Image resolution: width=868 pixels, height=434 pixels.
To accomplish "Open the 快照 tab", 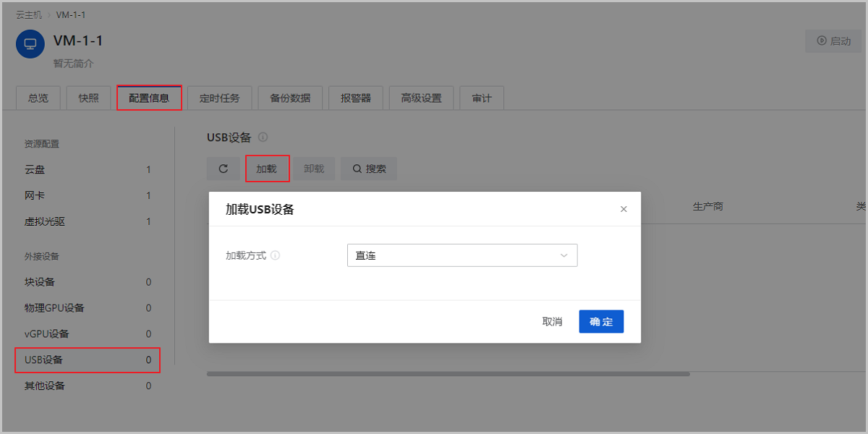I will pos(89,98).
